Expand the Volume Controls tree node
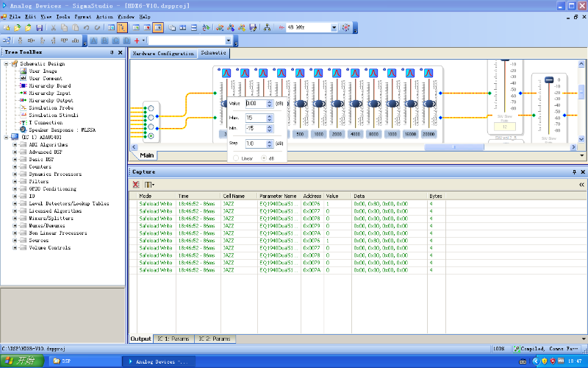Image resolution: width=588 pixels, height=368 pixels. [15, 247]
